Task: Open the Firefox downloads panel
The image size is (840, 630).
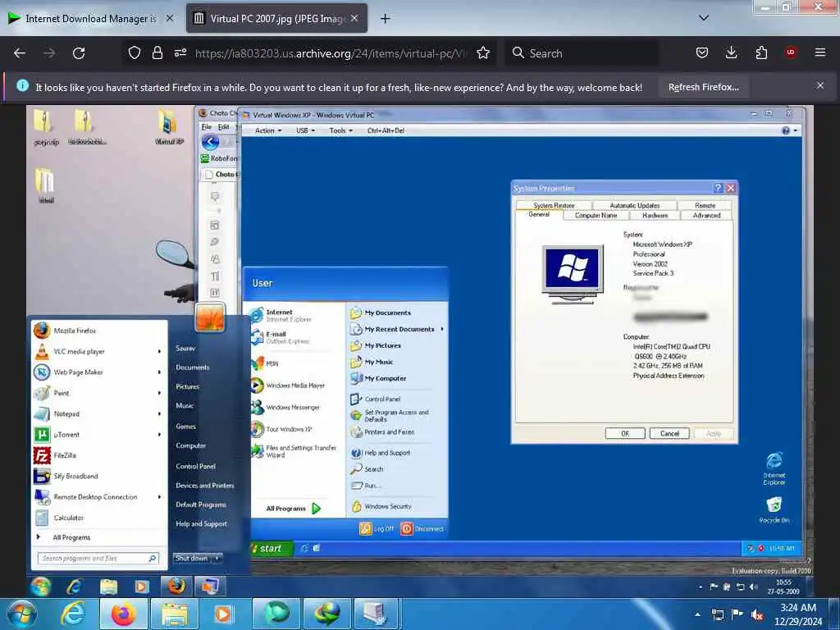Action: (731, 52)
